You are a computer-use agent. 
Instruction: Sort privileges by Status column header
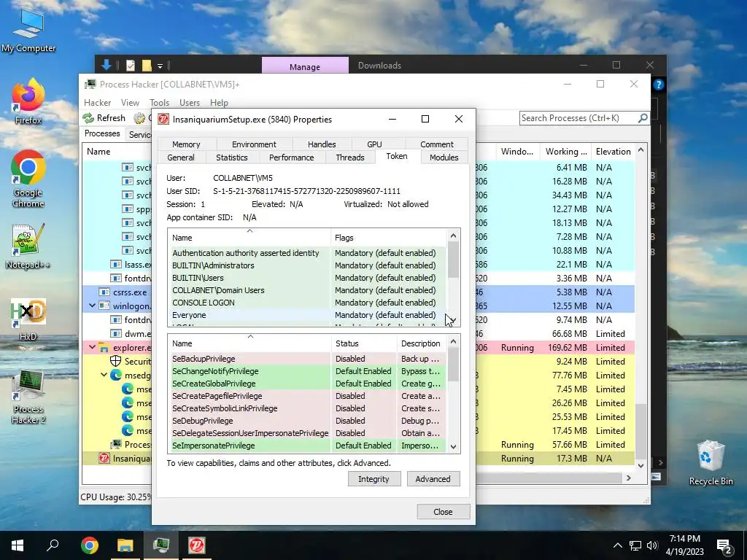[364, 343]
